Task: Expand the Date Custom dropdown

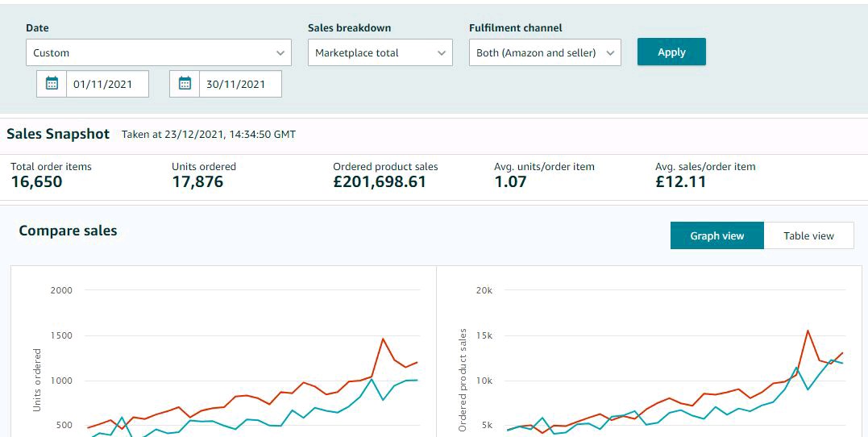Action: pyautogui.click(x=158, y=52)
